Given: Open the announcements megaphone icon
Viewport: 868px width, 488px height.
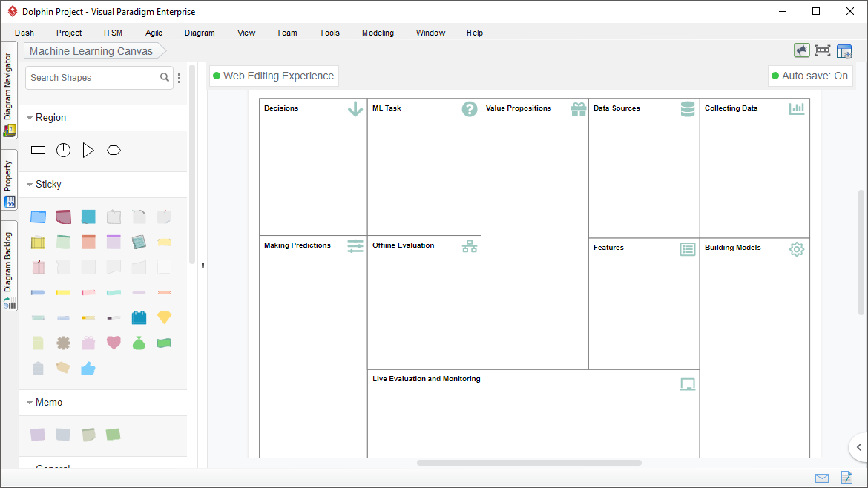Looking at the screenshot, I should tap(802, 50).
